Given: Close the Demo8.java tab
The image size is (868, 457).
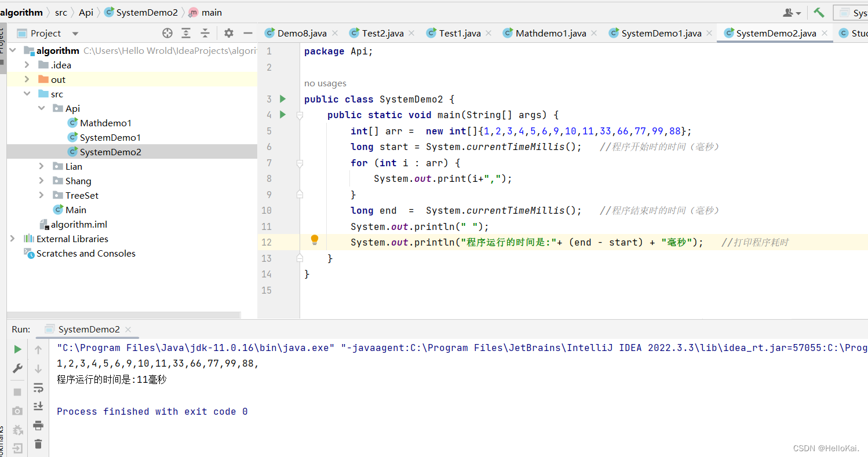Looking at the screenshot, I should pyautogui.click(x=334, y=34).
